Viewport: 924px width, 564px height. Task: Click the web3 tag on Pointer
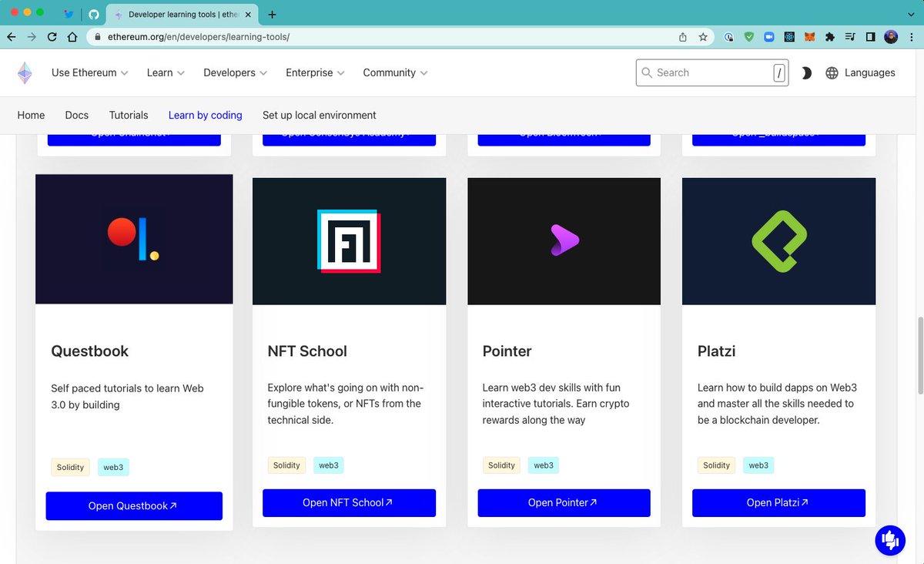tap(544, 465)
